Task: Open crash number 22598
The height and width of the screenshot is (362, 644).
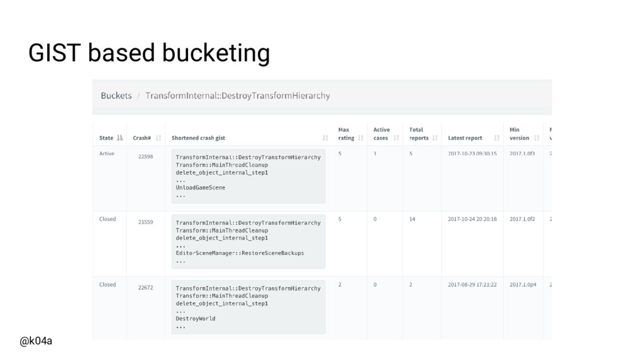Action: tap(146, 156)
